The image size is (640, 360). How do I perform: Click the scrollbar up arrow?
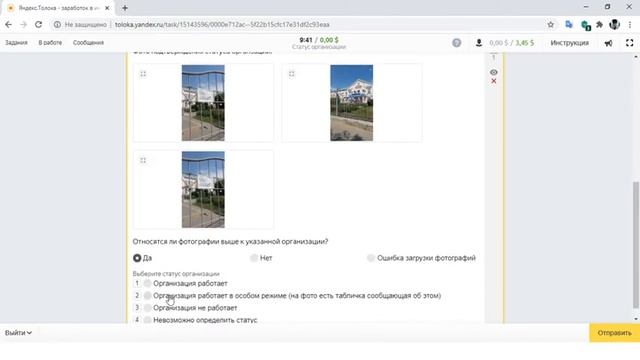(636, 57)
